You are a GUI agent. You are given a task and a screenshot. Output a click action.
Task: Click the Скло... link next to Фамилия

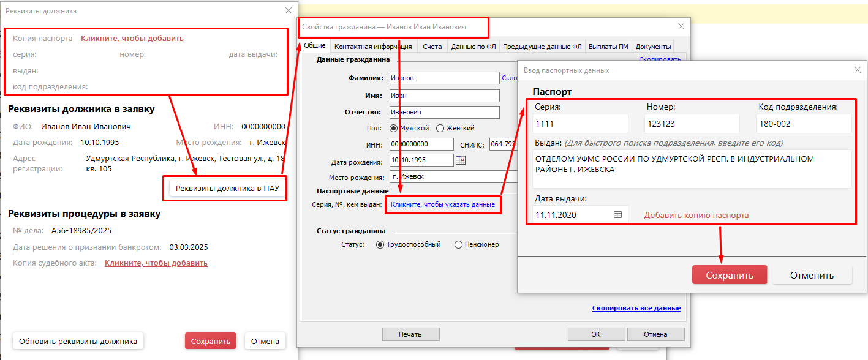(x=510, y=78)
